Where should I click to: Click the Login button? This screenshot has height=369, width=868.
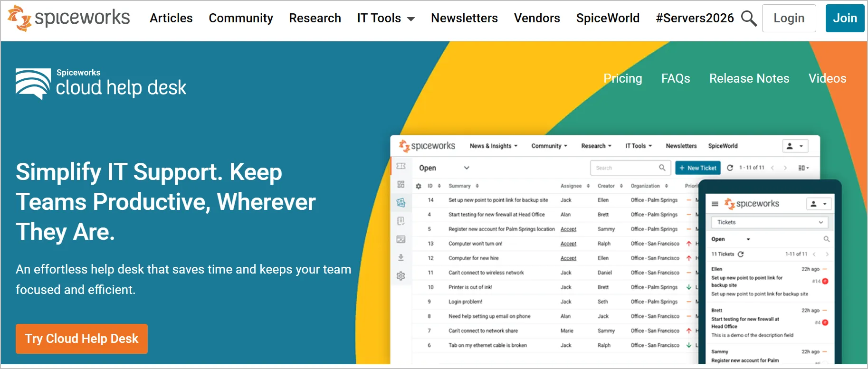coord(789,18)
